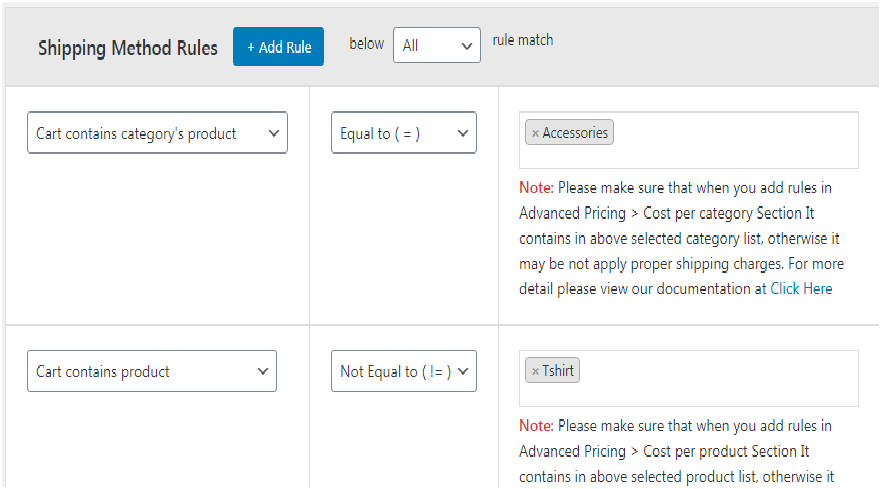Click the + Add Rule button

[278, 47]
